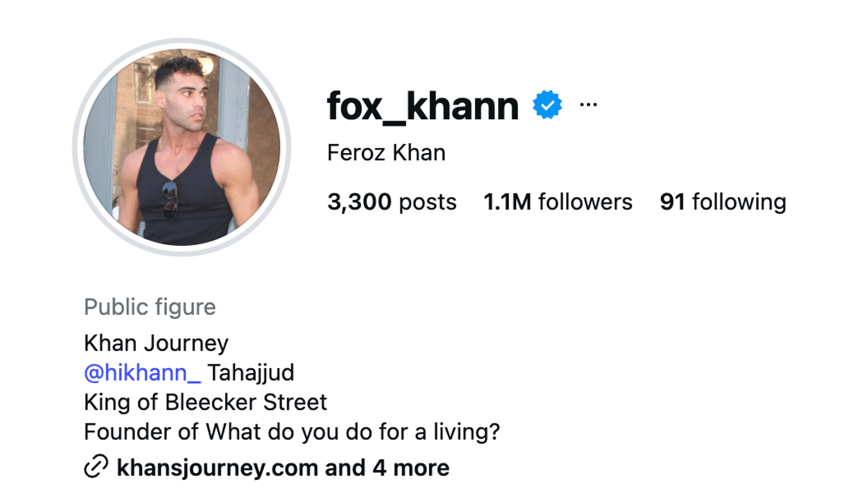
Task: View the 3,300 posts count
Action: 392,202
